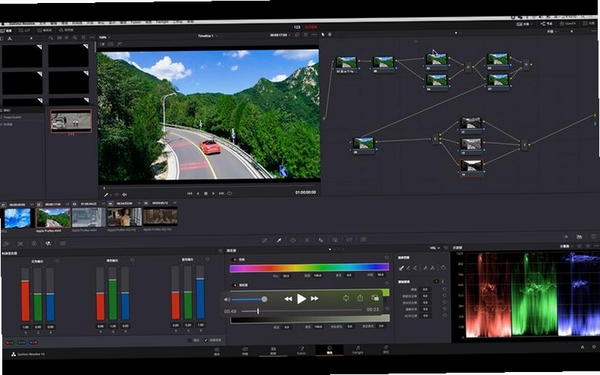Open the Deliver page tab
The image size is (600, 375).
[x=386, y=349]
